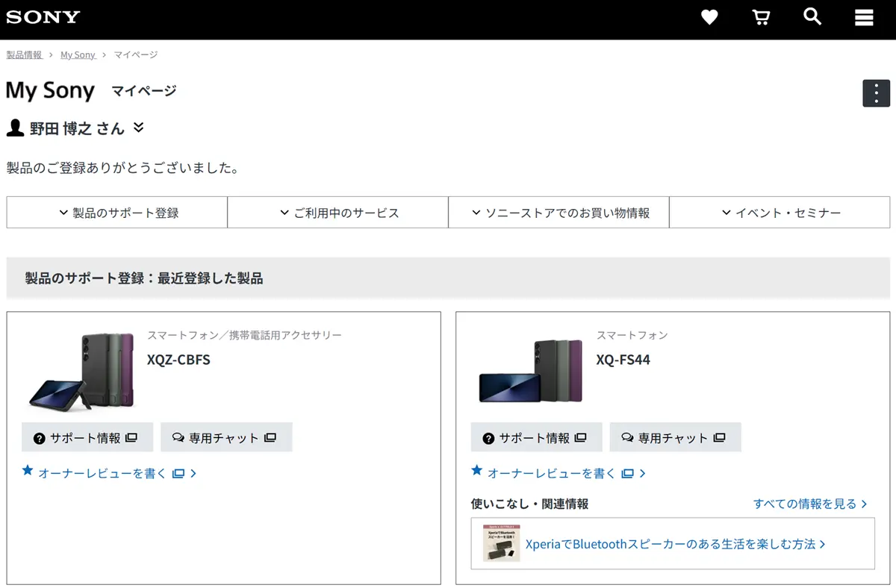Click the スマートフォン label above XQ-FS44
Viewport: 896px width, 588px height.
[632, 335]
